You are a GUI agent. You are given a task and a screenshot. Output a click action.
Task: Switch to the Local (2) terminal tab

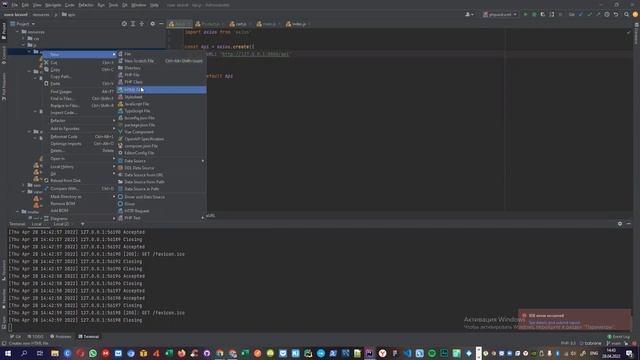click(61, 224)
